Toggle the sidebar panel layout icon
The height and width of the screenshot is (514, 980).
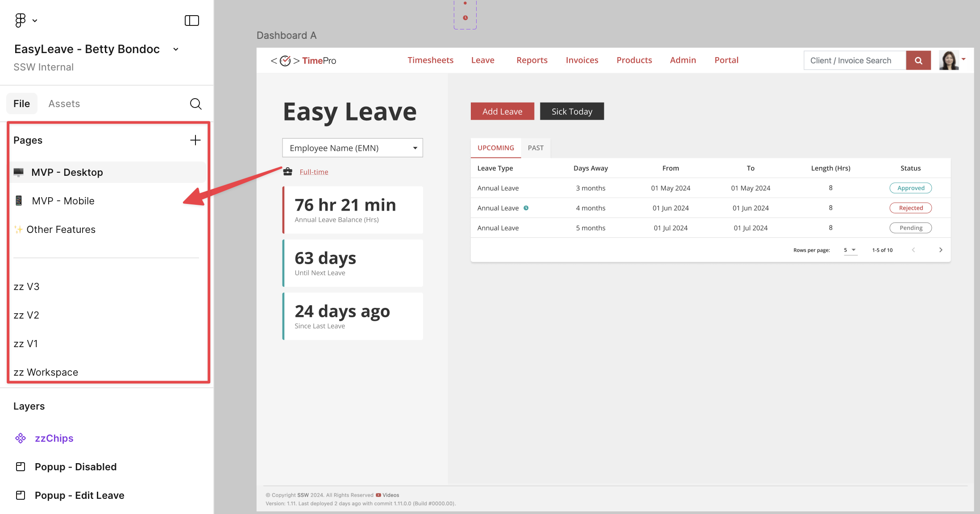click(x=192, y=21)
